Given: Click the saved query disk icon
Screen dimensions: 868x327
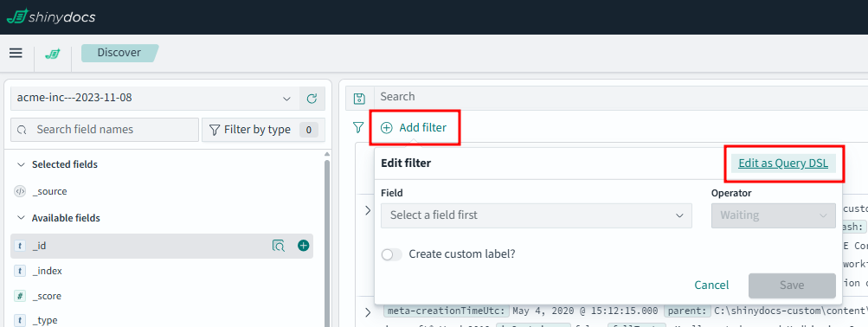Looking at the screenshot, I should tap(360, 99).
